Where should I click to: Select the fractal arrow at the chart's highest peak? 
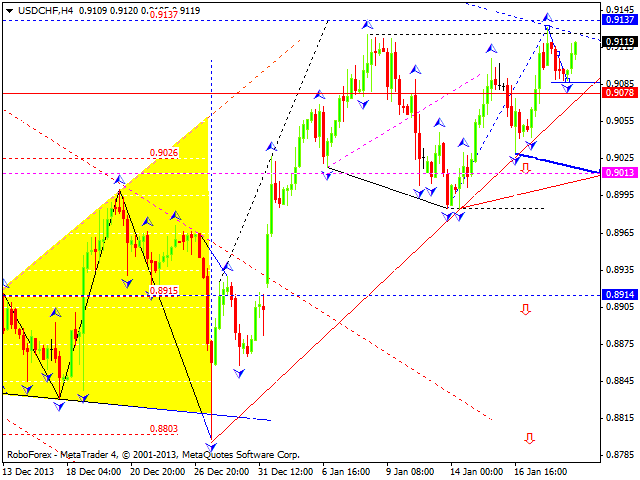[548, 18]
